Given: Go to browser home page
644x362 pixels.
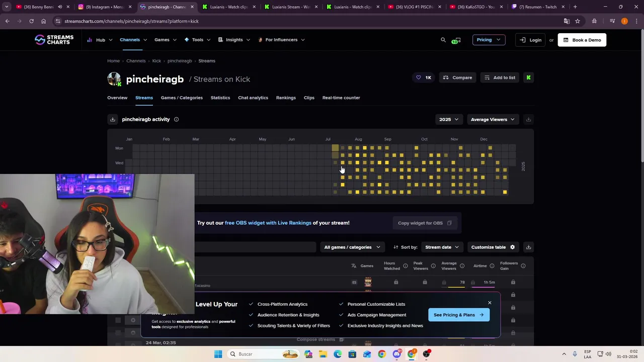Looking at the screenshot, I should coord(43,21).
